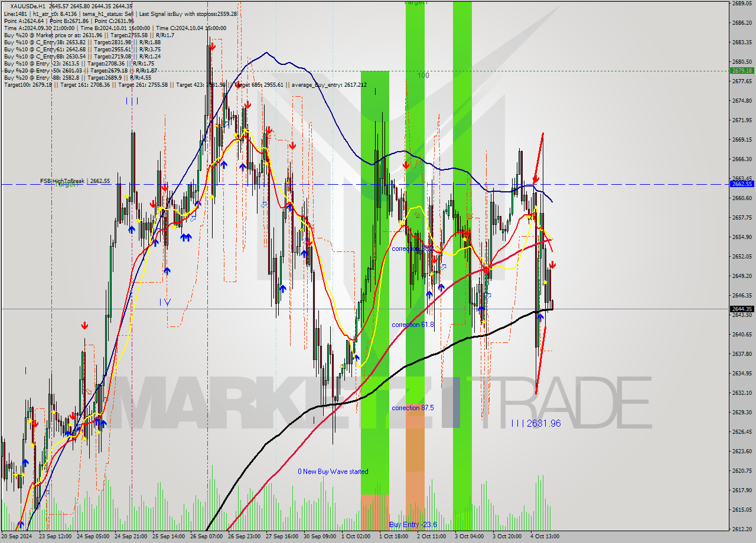Click the 'Buy Entry -23.6' label

(x=413, y=525)
